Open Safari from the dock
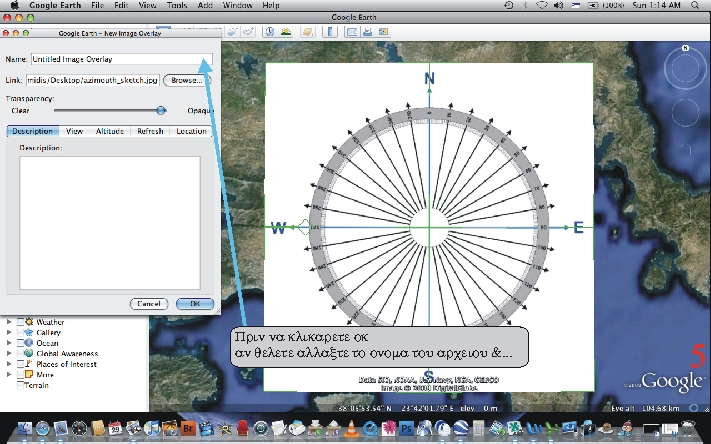Screen dimensions: 711x444 [43, 428]
